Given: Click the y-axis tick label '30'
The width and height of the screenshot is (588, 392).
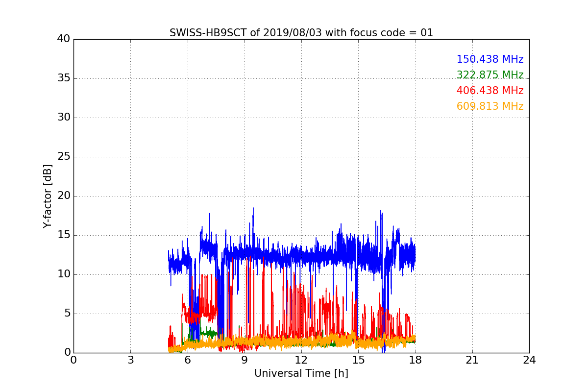Looking at the screenshot, I should click(63, 118).
